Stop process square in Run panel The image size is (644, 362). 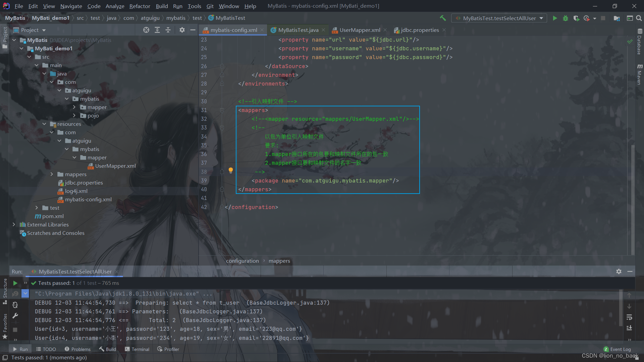pos(15,329)
